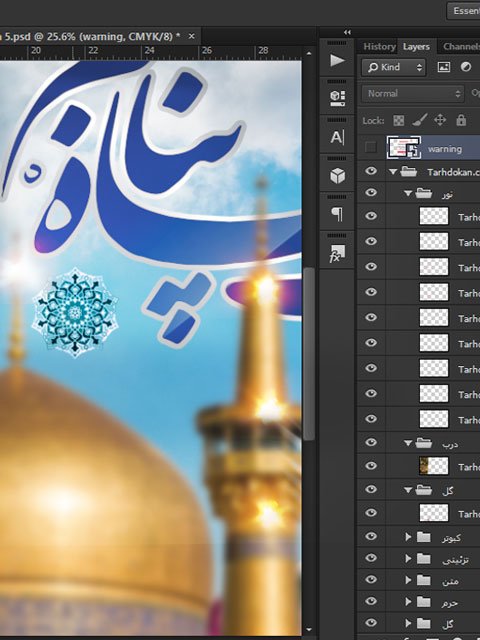The width and height of the screenshot is (480, 640).
Task: Switch to the Layers tab
Action: [x=416, y=47]
